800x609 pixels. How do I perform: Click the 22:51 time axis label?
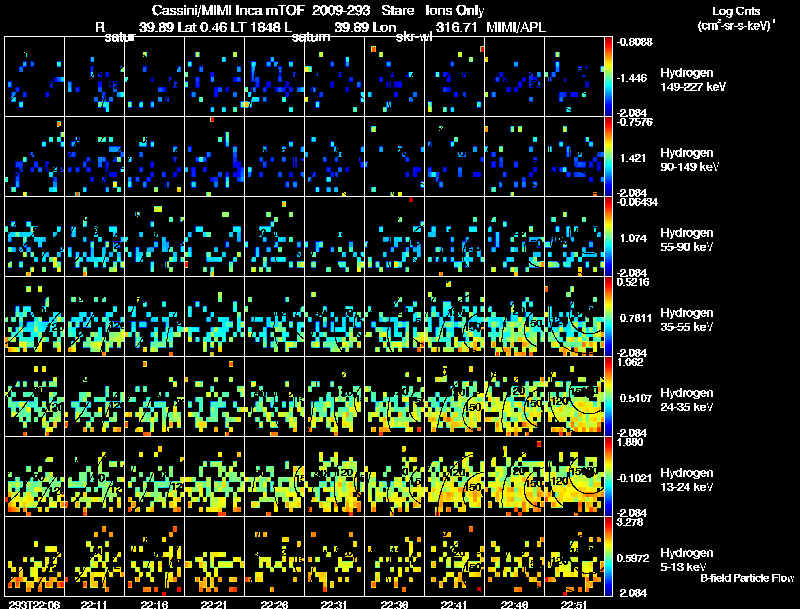(574, 604)
